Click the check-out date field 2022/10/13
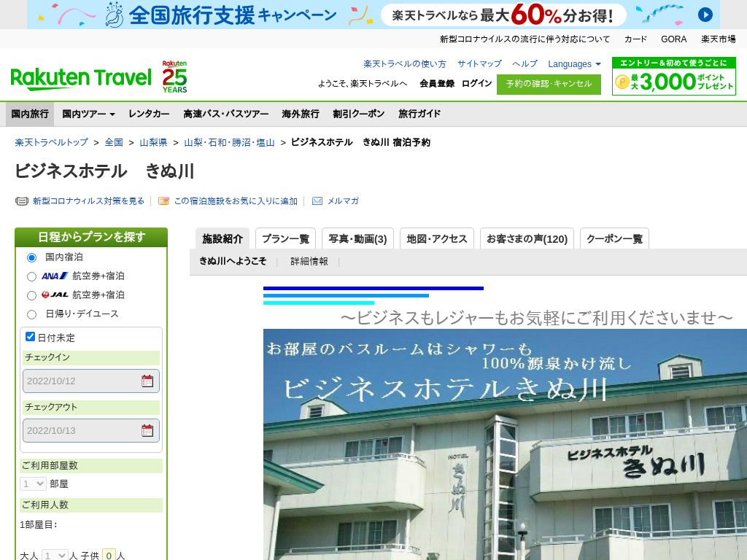This screenshot has height=560, width=747. pos(91,430)
